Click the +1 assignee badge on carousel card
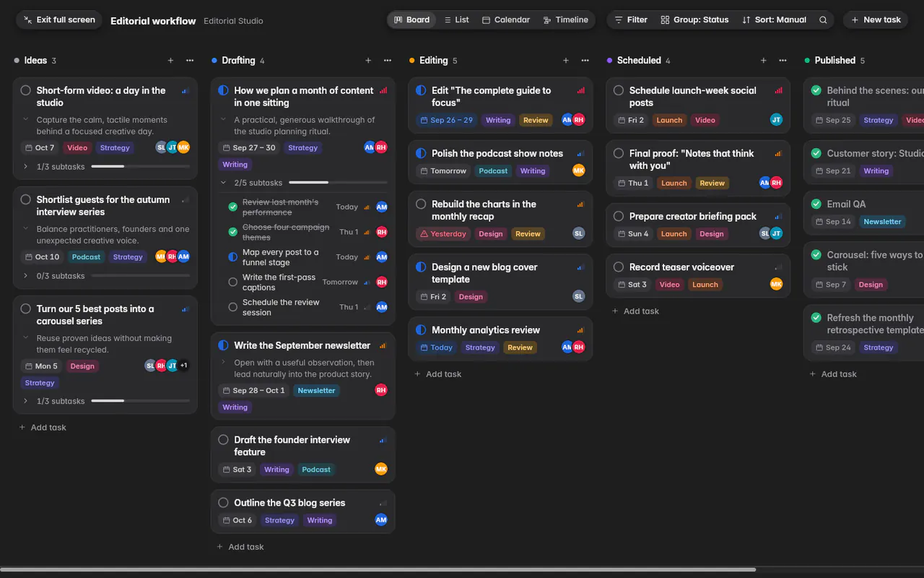The width and height of the screenshot is (924, 578). [x=183, y=366]
